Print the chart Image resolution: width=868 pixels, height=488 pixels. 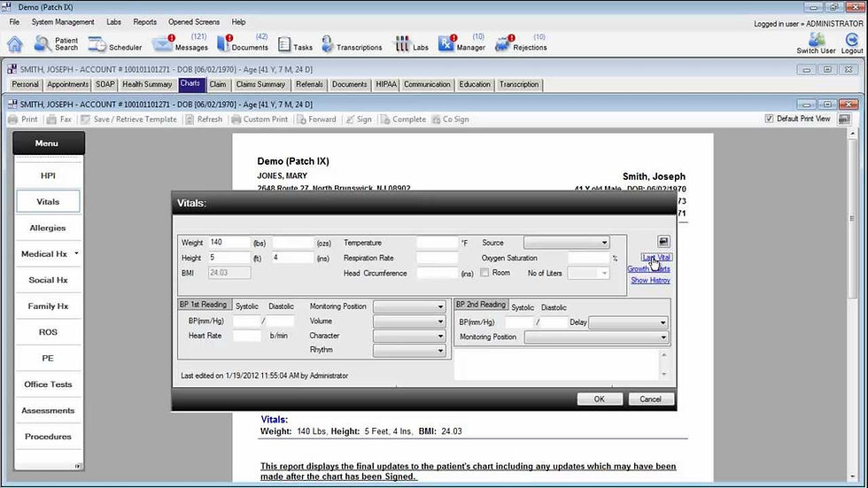(23, 120)
